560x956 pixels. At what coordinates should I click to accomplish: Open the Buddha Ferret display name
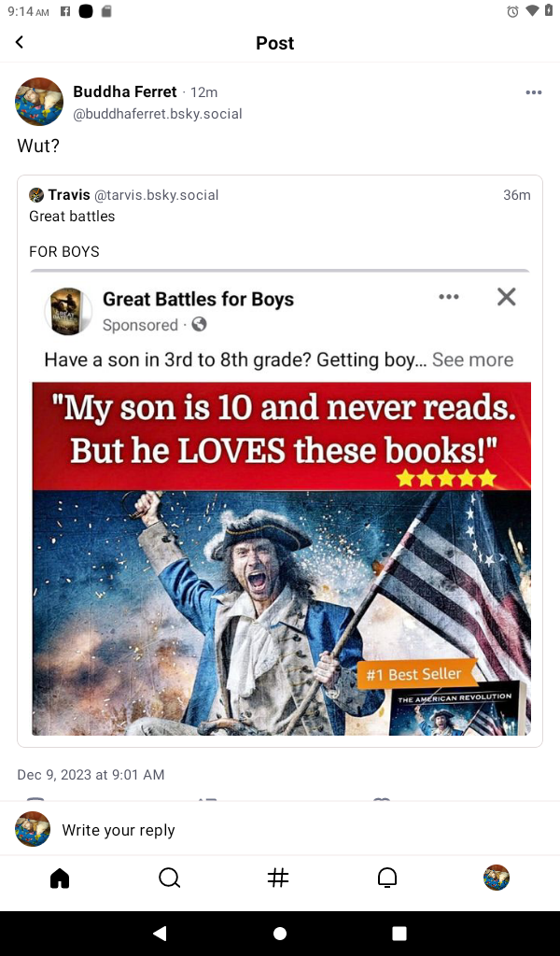125,91
